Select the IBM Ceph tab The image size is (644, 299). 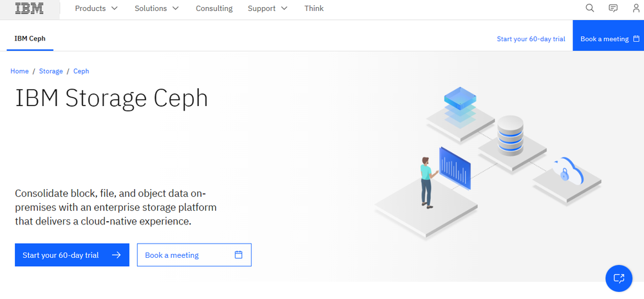pos(30,39)
